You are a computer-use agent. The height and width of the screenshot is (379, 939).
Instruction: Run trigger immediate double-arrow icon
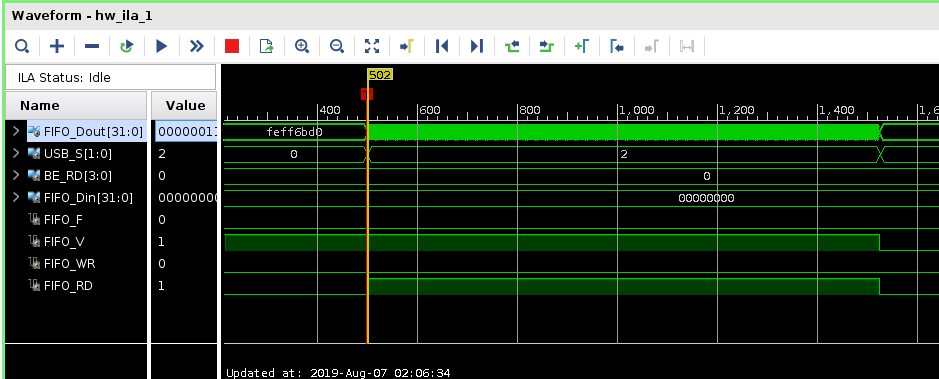(x=196, y=46)
